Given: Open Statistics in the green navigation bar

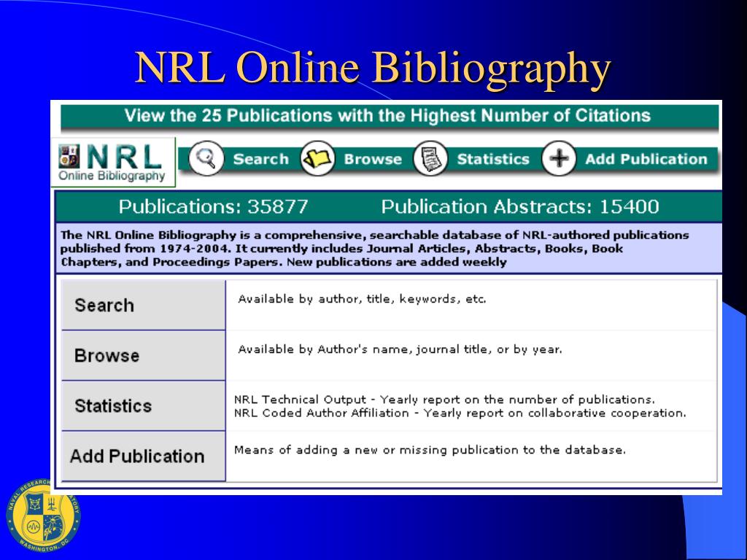Looking at the screenshot, I should click(x=493, y=159).
